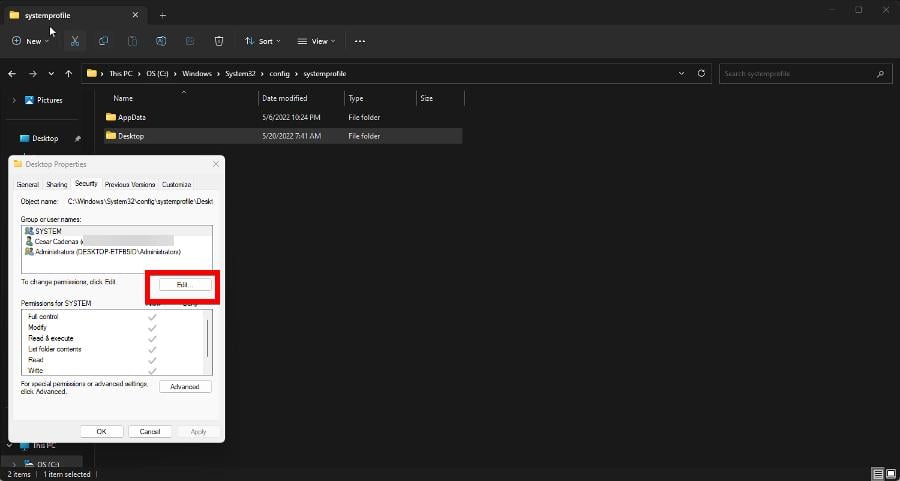Viewport: 900px width, 481px height.
Task: Go up one folder with Up arrow
Action: point(69,74)
